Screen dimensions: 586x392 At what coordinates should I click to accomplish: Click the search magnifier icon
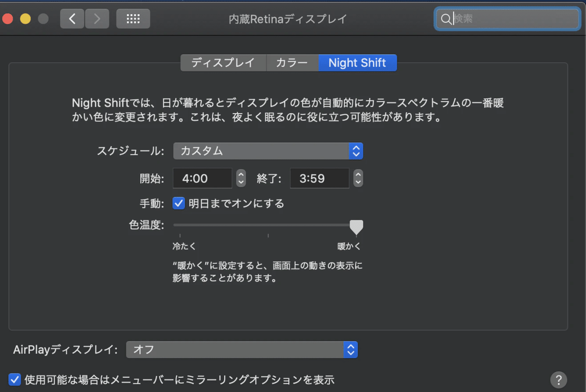point(446,19)
